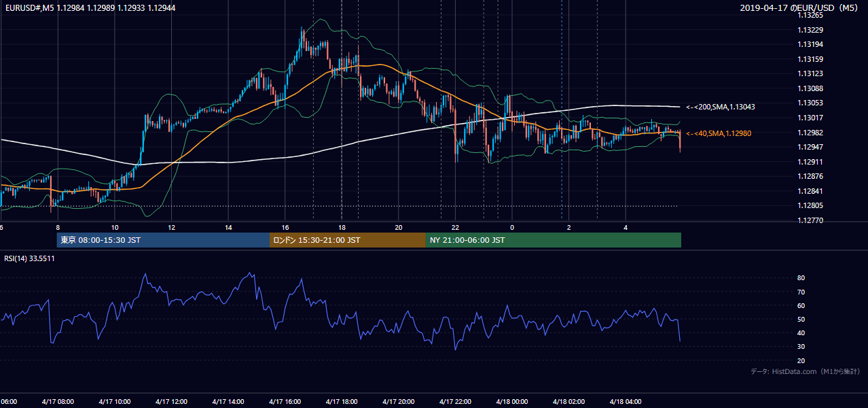Click RSI scale value 20
Screen dimensions: 868x408
click(801, 360)
